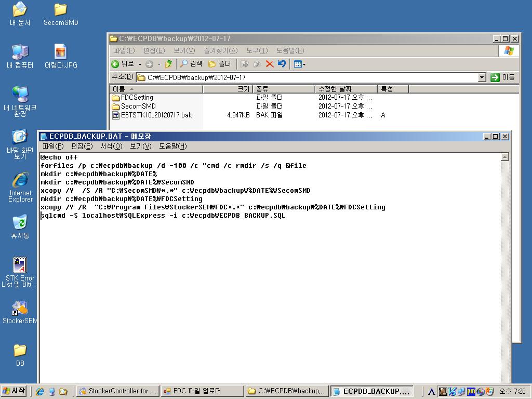The width and height of the screenshot is (532, 399).
Task: Launch Internet Explorer from quick launch
Action: click(40, 391)
